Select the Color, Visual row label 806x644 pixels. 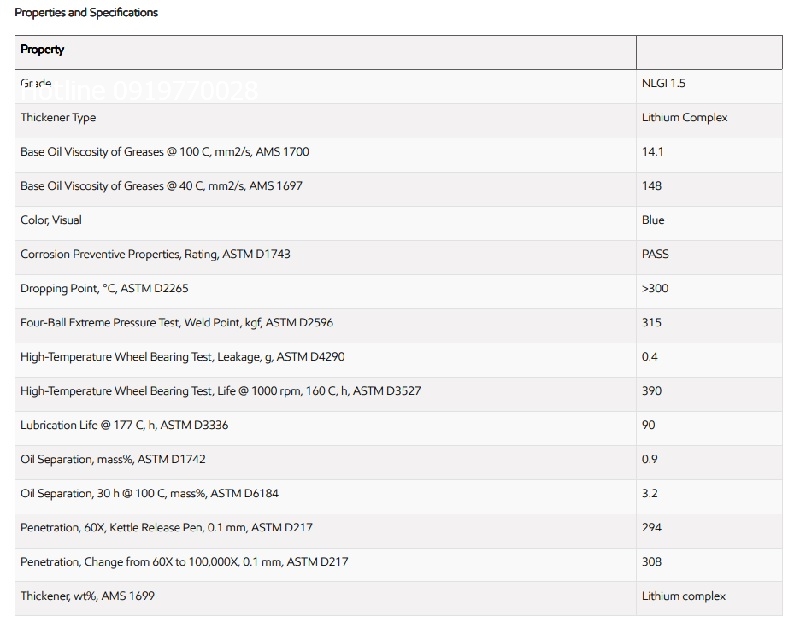pyautogui.click(x=51, y=220)
